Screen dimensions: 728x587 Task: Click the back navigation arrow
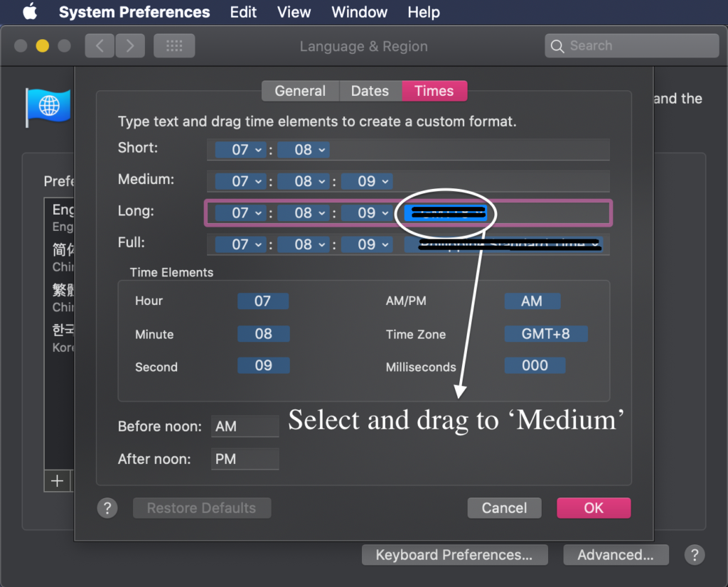(x=100, y=46)
